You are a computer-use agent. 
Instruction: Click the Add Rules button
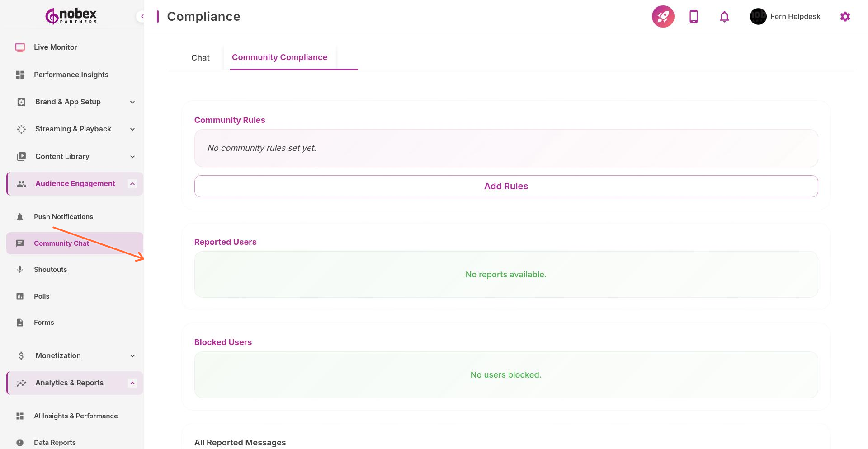tap(506, 186)
